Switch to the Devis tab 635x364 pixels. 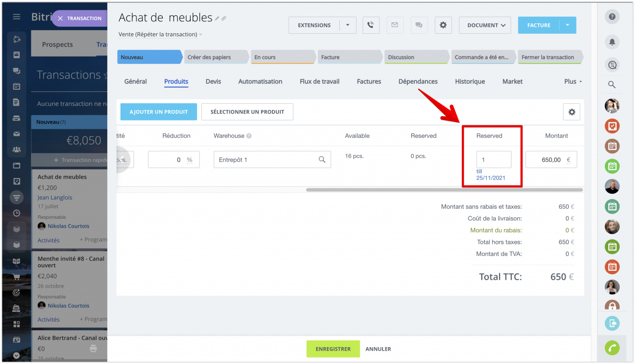click(213, 81)
